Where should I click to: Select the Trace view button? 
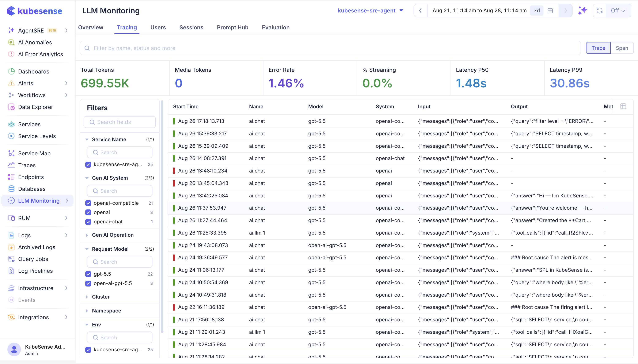[x=598, y=48]
